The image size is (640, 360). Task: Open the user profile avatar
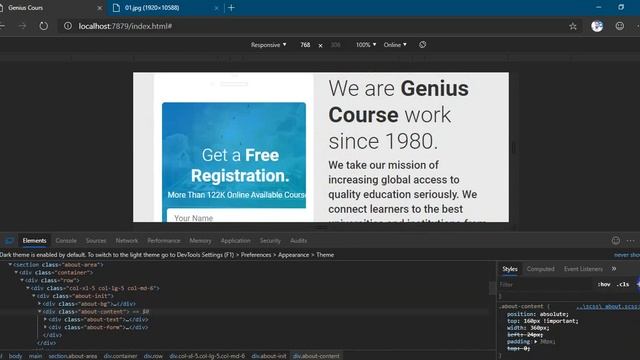tap(597, 26)
